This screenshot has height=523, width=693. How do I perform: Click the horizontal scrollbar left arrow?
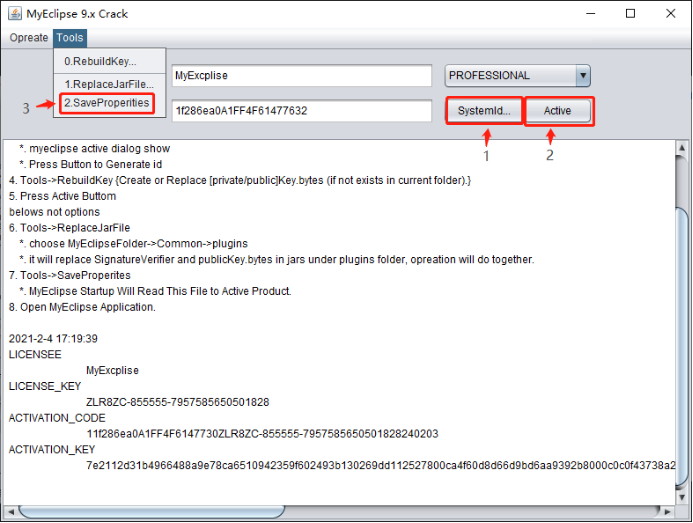[11, 512]
